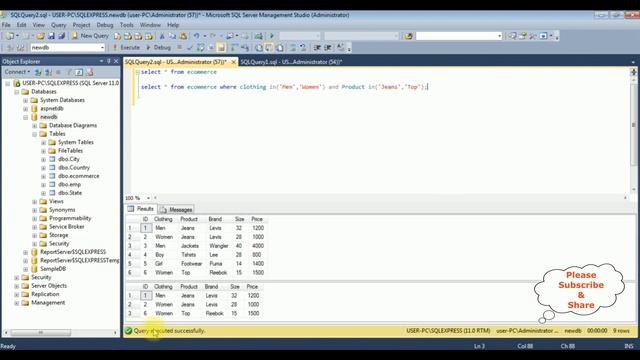This screenshot has height=360, width=640.
Task: Click the '9 rows' status bar entry
Action: point(621,331)
